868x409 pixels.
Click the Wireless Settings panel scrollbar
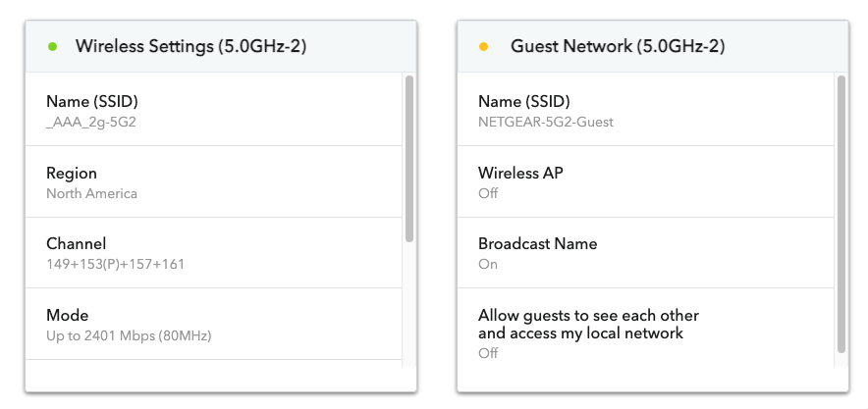pyautogui.click(x=409, y=159)
